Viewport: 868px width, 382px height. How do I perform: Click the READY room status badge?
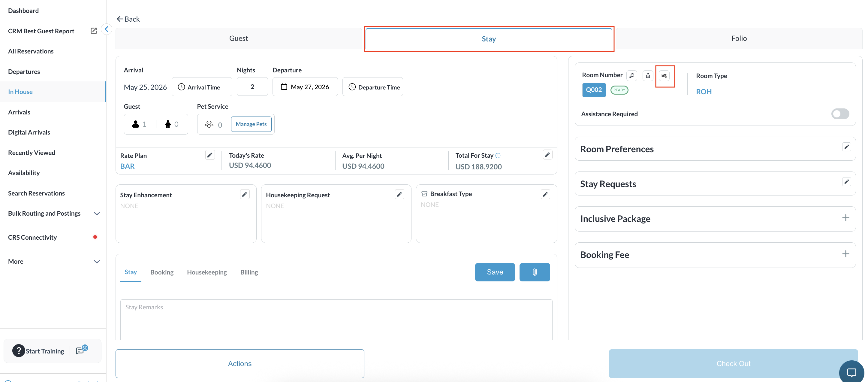coord(619,90)
